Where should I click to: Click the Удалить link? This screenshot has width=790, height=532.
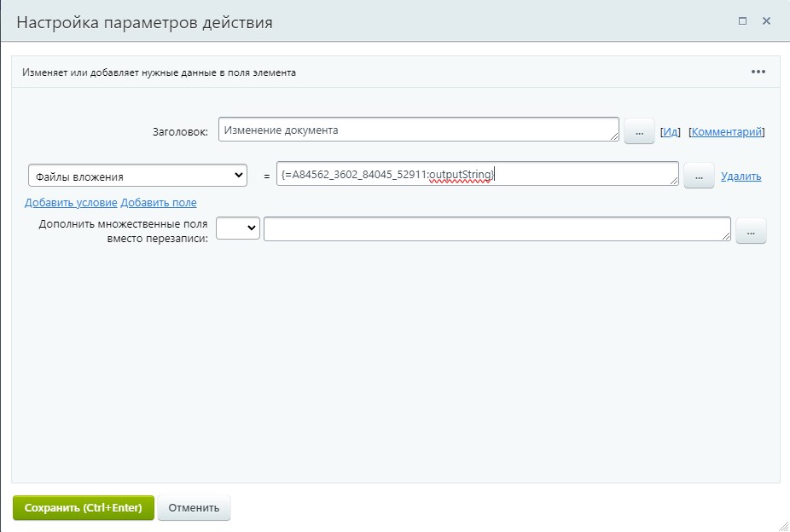pyautogui.click(x=741, y=176)
